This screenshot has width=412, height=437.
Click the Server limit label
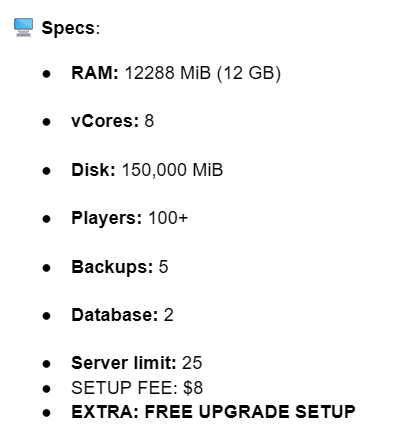(x=124, y=363)
